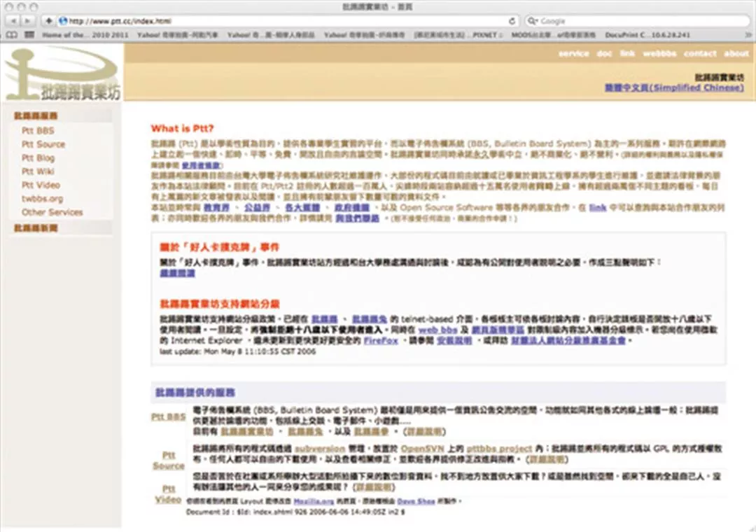The width and height of the screenshot is (756, 532).
Task: Open the 'service' top navigation item
Action: [573, 54]
